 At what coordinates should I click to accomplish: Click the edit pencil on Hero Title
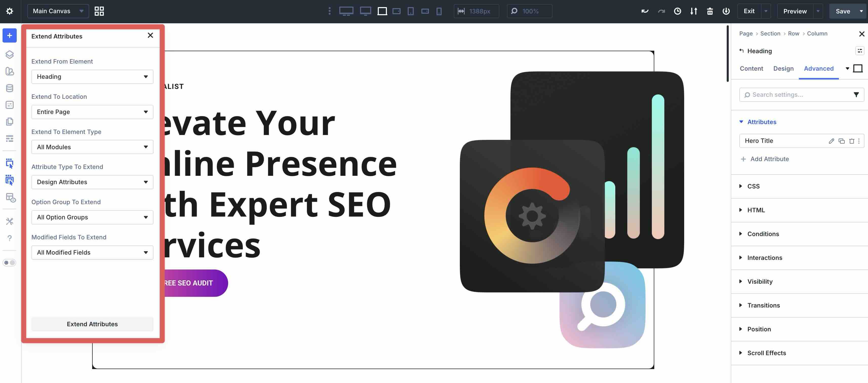pos(831,141)
